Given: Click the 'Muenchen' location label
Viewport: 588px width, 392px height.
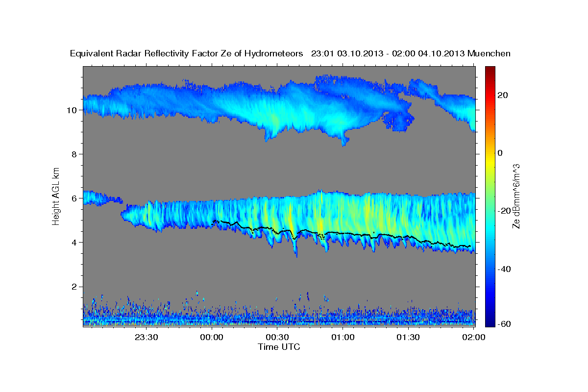Looking at the screenshot, I should (x=489, y=53).
